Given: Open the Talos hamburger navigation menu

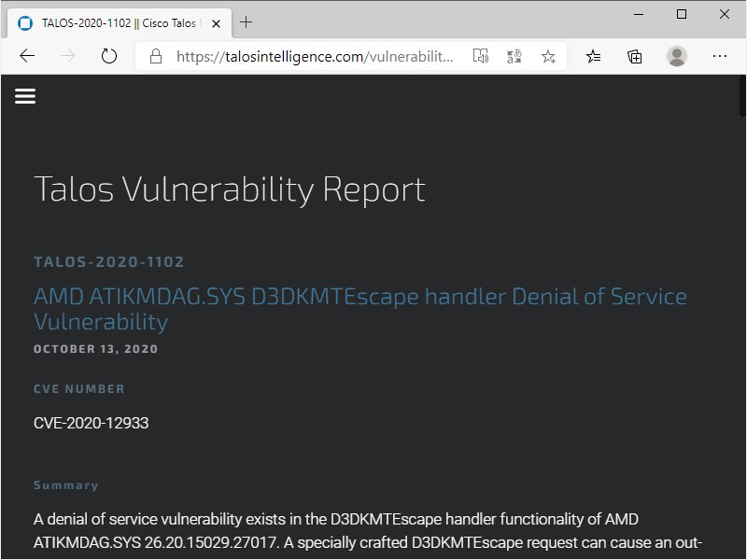Looking at the screenshot, I should coord(24,95).
